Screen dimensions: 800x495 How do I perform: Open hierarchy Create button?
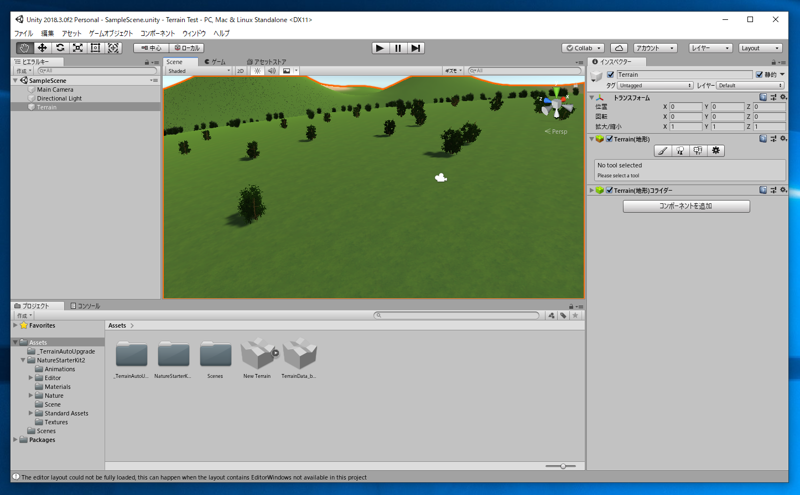point(24,71)
